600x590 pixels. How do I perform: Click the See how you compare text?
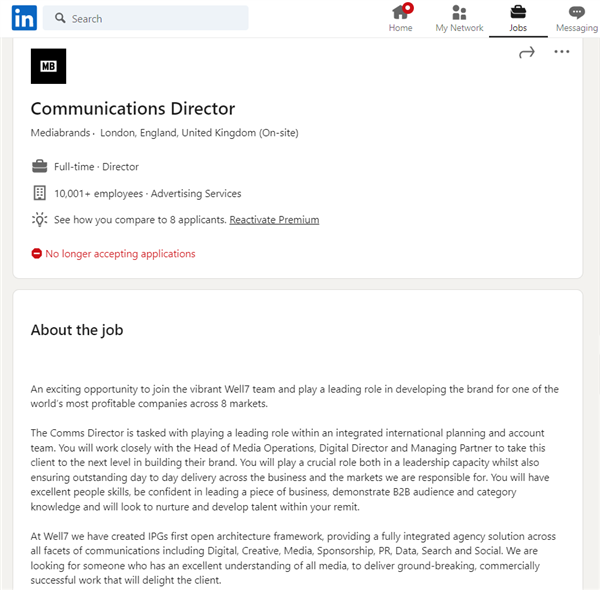click(140, 220)
